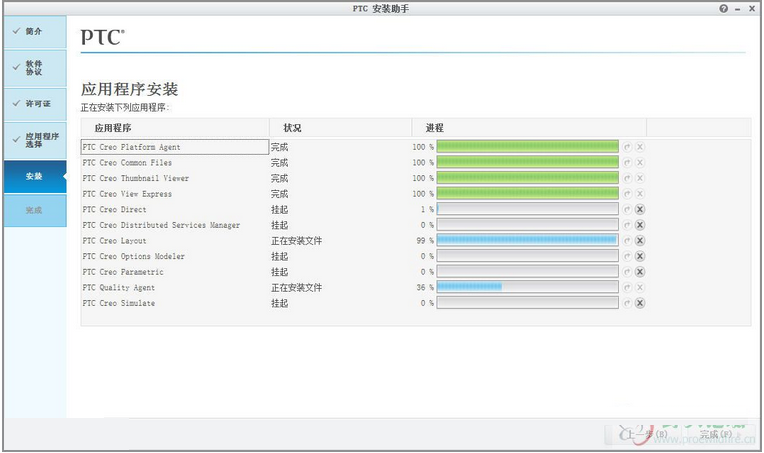
Task: Go to the 简介 step in sidebar
Action: [x=34, y=31]
